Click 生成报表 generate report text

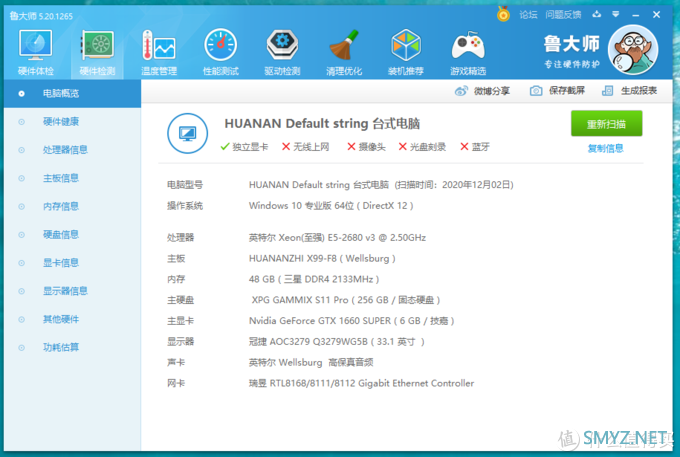(639, 91)
